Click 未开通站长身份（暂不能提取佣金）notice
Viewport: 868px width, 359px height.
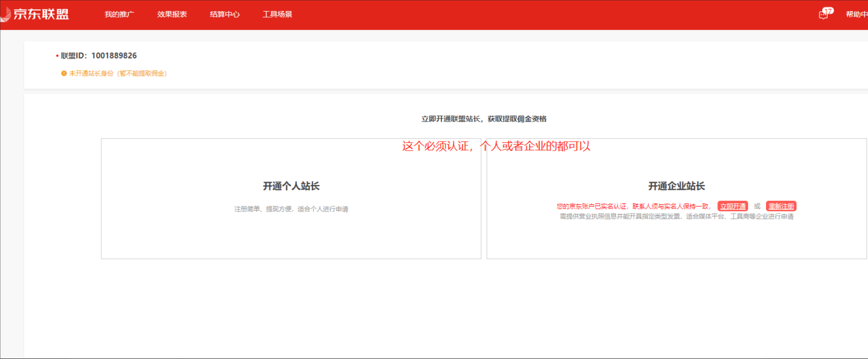[118, 74]
